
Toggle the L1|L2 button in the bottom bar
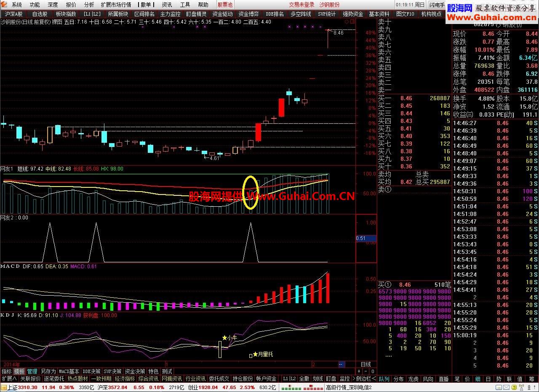pos(289,379)
